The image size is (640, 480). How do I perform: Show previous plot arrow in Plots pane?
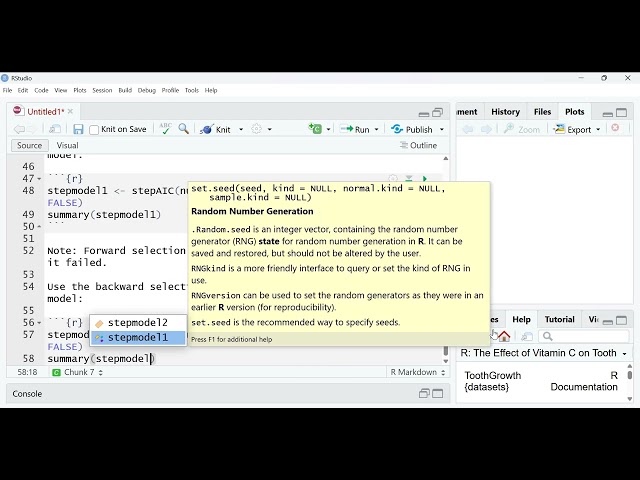coord(468,129)
